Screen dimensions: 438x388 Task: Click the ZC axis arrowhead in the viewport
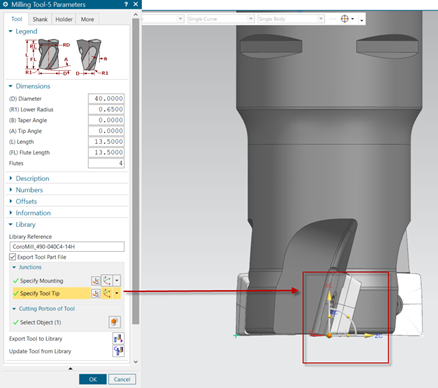pos(369,335)
